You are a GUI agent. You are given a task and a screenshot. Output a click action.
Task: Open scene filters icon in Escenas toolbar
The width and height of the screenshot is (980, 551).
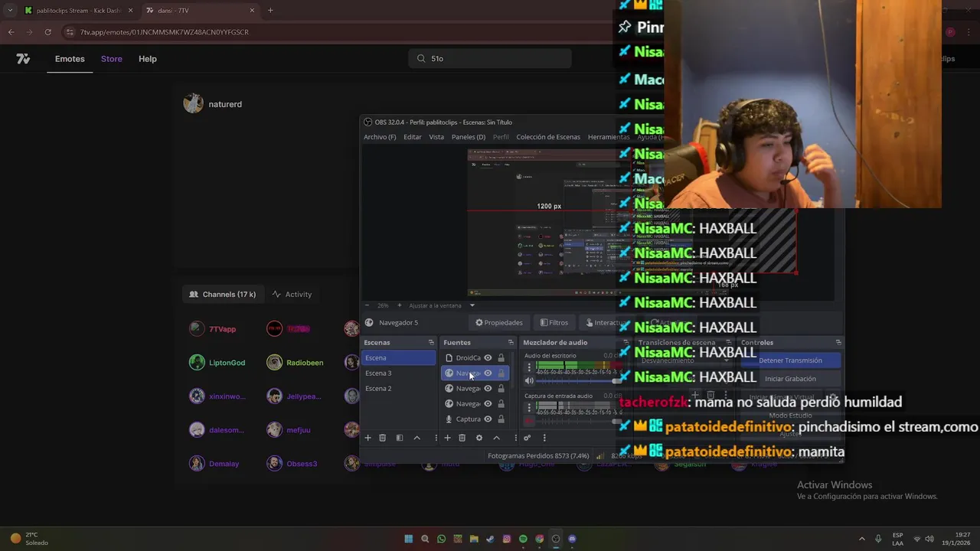pos(399,438)
